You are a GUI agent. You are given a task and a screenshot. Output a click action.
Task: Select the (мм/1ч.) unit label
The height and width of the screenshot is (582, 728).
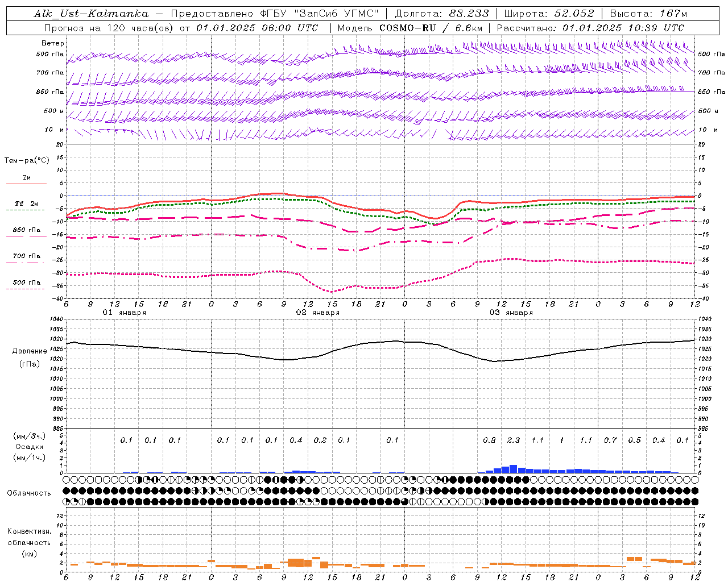point(30,458)
